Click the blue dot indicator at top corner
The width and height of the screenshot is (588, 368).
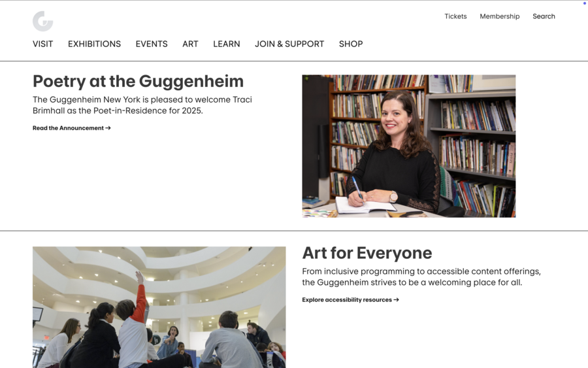coord(584,3)
